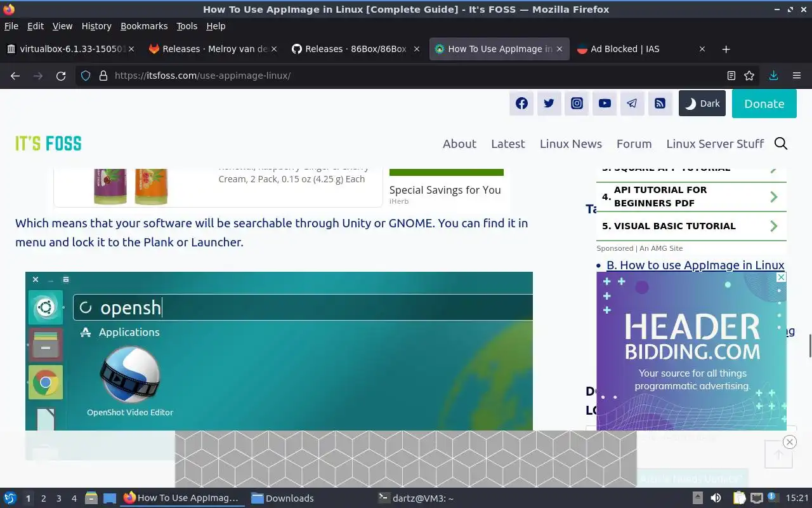Viewport: 812px width, 508px height.
Task: Open the Tools menu
Action: pyautogui.click(x=187, y=26)
